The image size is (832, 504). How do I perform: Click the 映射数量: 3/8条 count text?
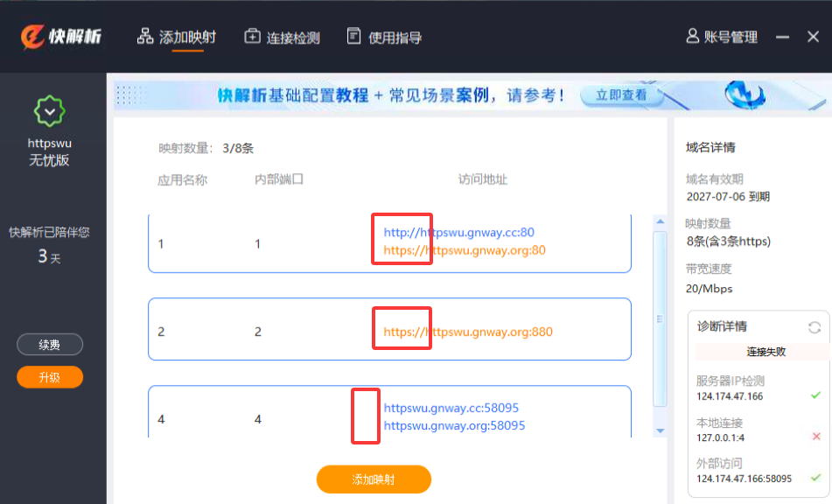206,149
